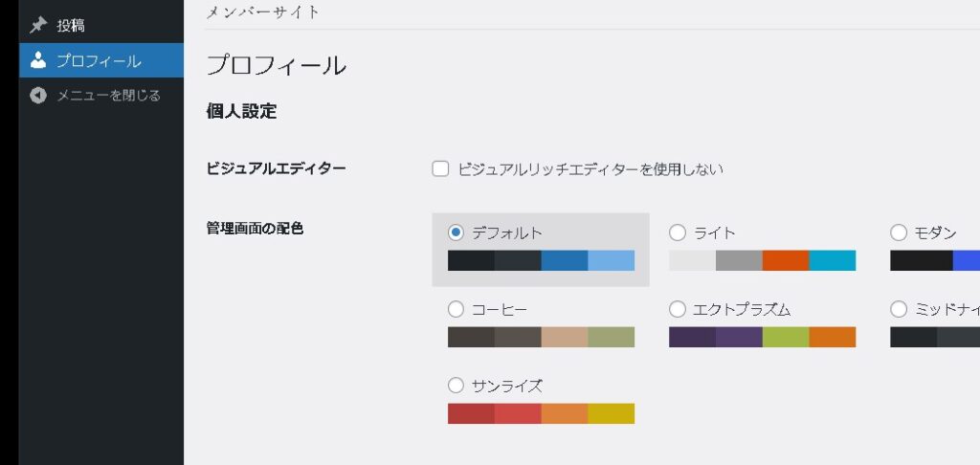Select the エクトプラズム color scheme radio
Image resolution: width=980 pixels, height=465 pixels.
coord(678,309)
